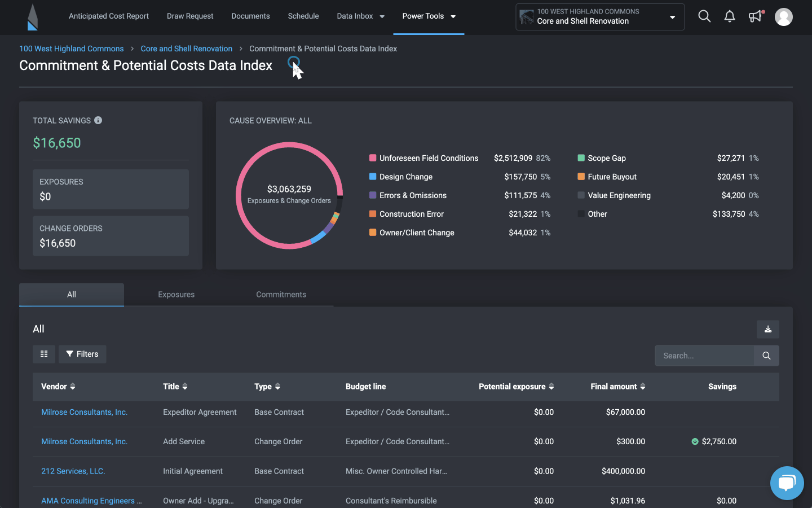Open the Filters button
812x508 pixels.
(82, 354)
